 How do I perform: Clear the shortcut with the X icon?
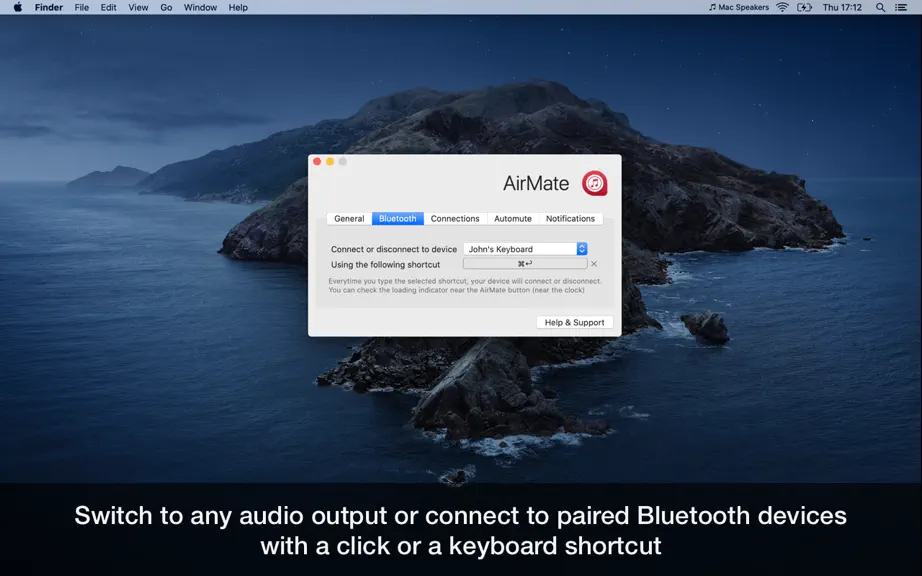click(x=594, y=264)
